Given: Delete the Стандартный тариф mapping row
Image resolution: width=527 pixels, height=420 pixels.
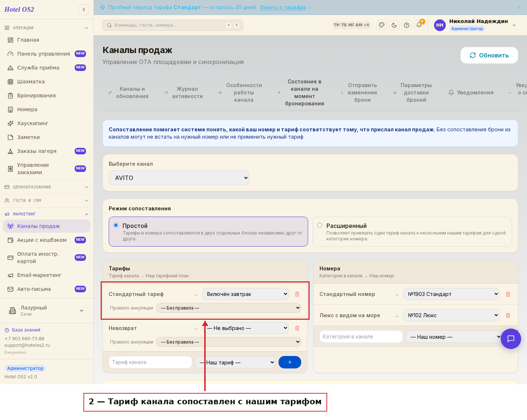Looking at the screenshot, I should [297, 294].
